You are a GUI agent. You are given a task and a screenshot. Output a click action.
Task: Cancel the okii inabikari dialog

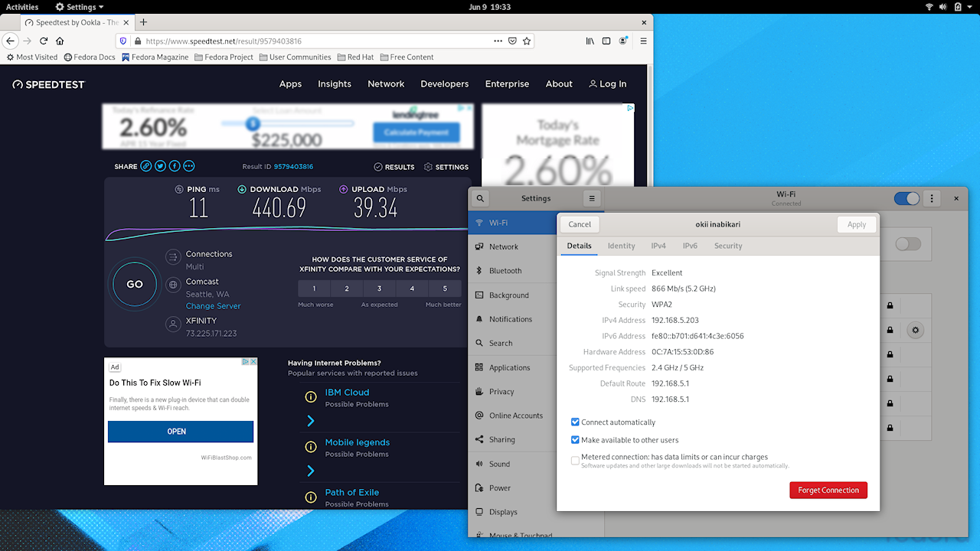[x=580, y=224]
